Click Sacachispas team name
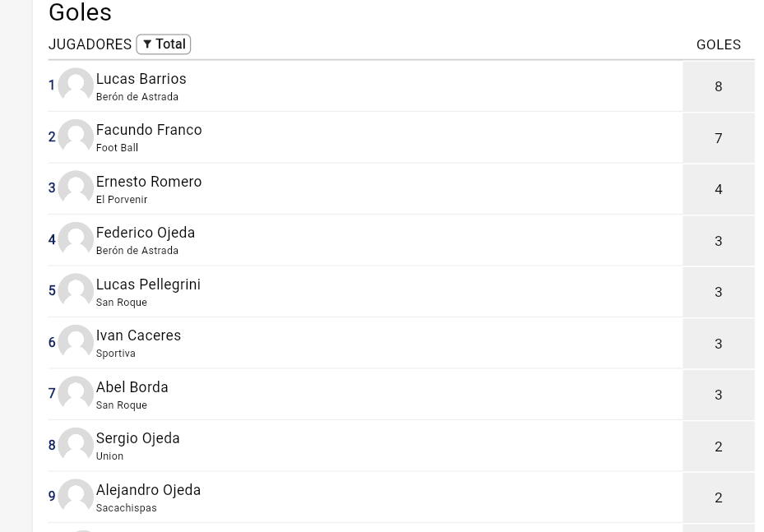 click(126, 508)
